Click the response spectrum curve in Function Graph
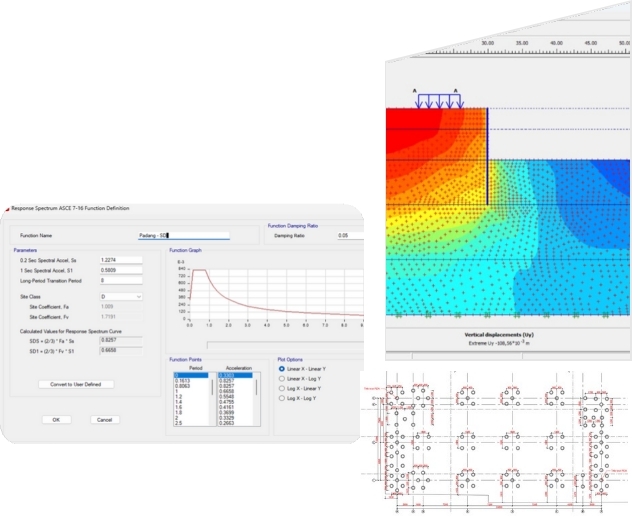The height and width of the screenshot is (517, 632). click(230, 296)
